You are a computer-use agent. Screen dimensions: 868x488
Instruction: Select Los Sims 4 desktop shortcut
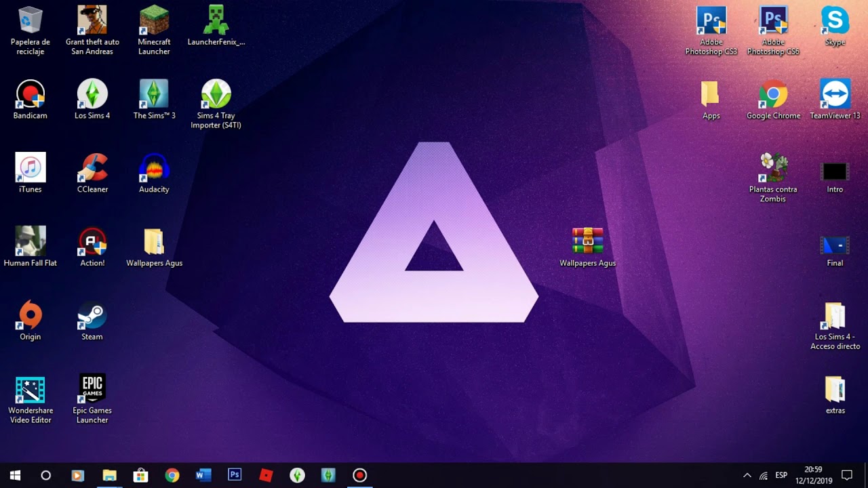coord(92,100)
